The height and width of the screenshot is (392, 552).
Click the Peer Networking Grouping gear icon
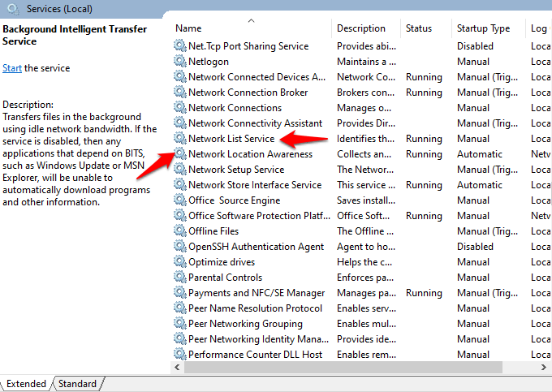point(180,323)
